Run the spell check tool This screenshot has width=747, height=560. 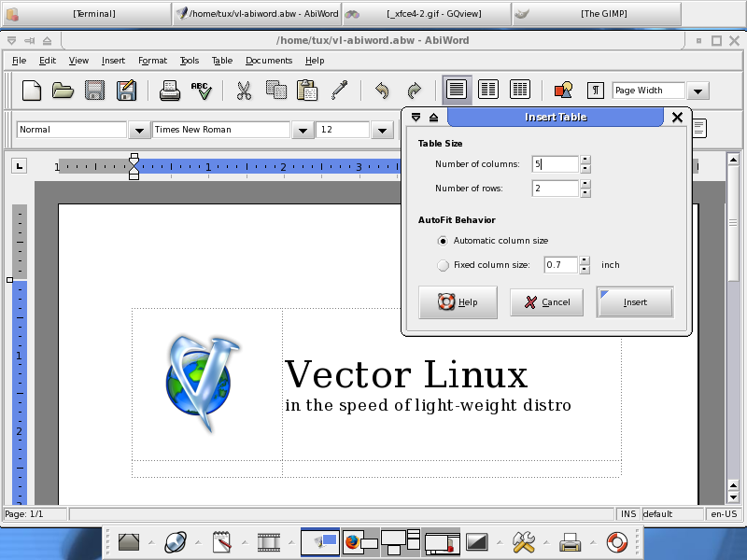pyautogui.click(x=201, y=91)
